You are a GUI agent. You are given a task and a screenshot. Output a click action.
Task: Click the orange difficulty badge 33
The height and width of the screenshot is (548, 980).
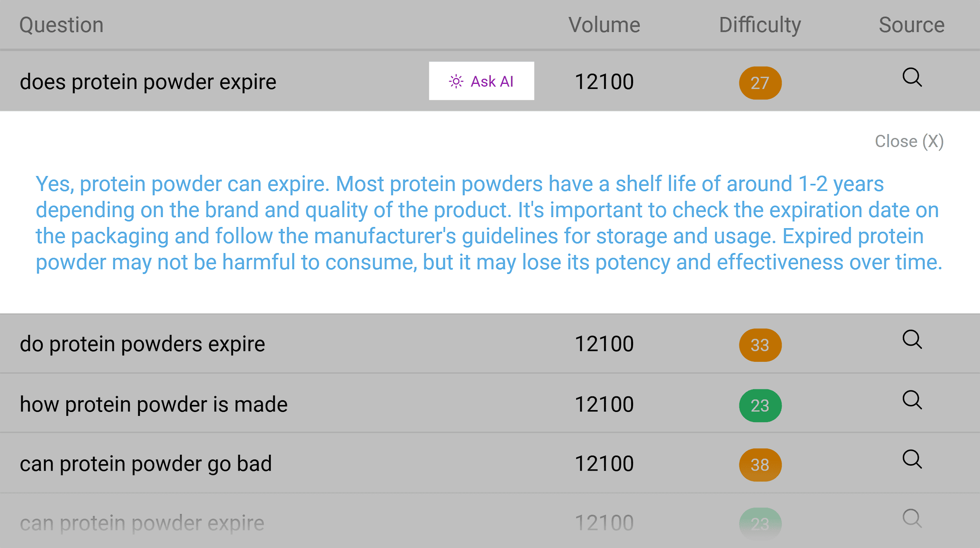[760, 345]
